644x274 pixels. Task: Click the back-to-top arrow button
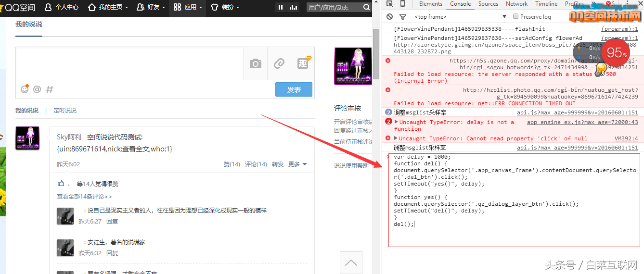pyautogui.click(x=351, y=262)
